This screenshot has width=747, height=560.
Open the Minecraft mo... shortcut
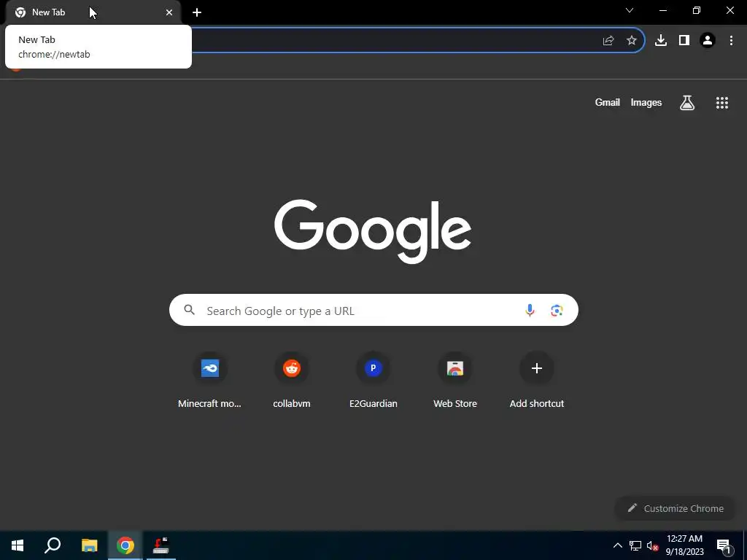coord(209,381)
